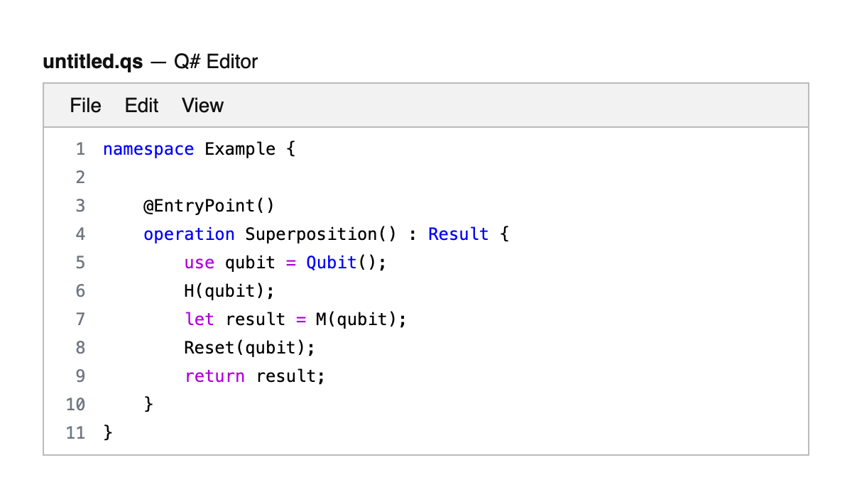The width and height of the screenshot is (852, 504).
Task: Place cursor on the Reset(qubit) statement
Action: [x=248, y=348]
